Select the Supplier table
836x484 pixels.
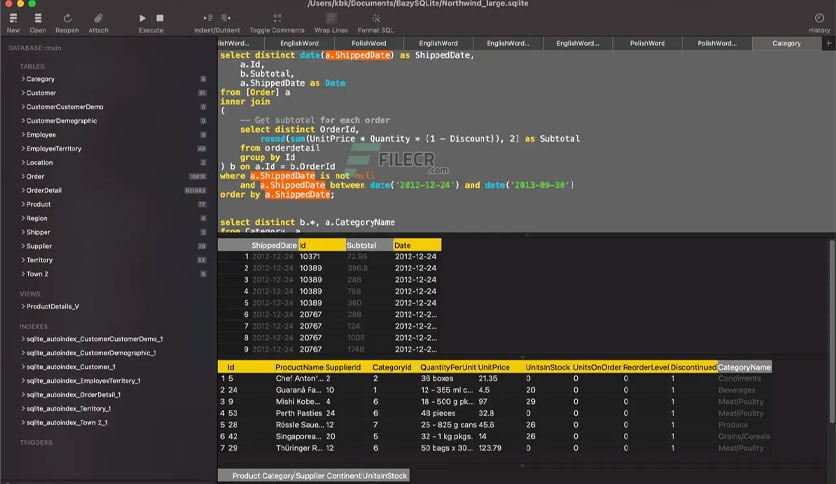(39, 246)
